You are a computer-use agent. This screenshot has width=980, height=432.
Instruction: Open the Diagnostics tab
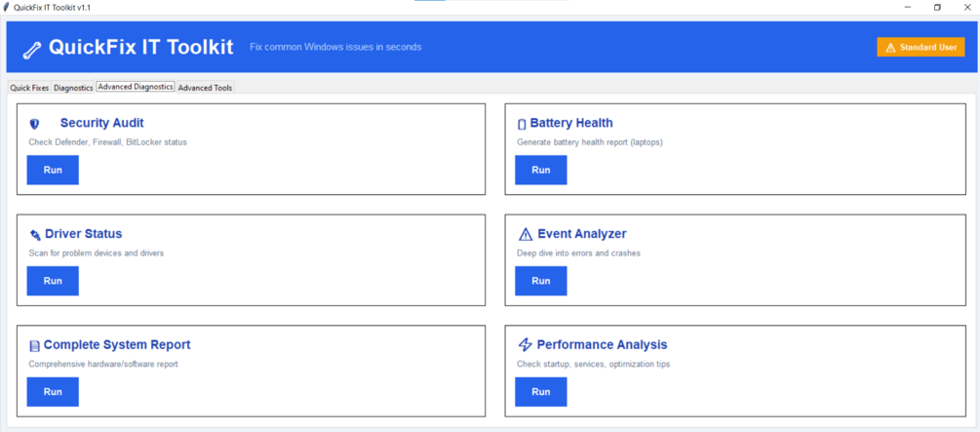coord(73,88)
